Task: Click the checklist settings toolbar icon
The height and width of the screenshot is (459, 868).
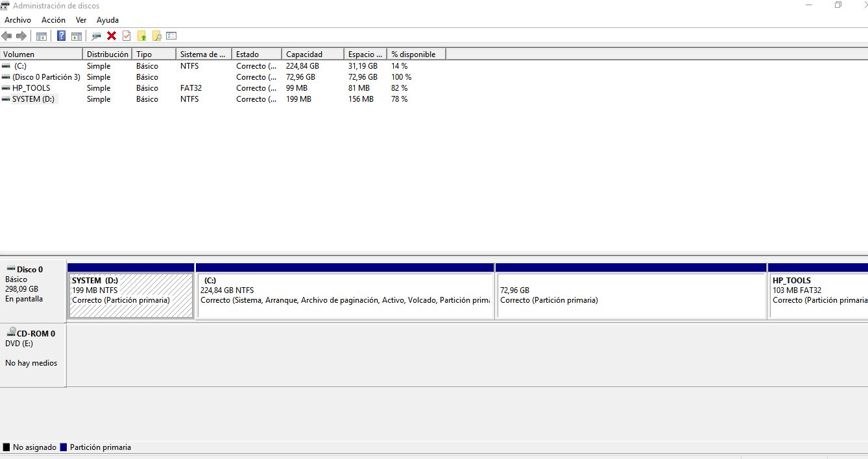Action: pos(171,36)
